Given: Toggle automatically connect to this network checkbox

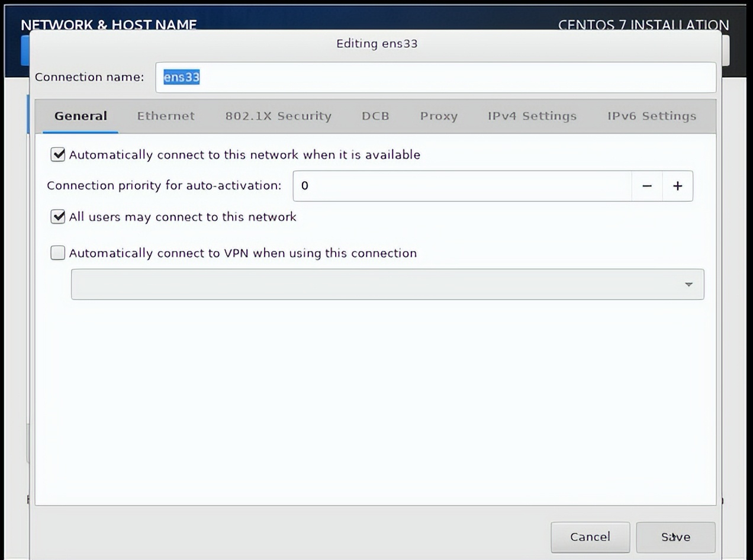Looking at the screenshot, I should pos(58,155).
